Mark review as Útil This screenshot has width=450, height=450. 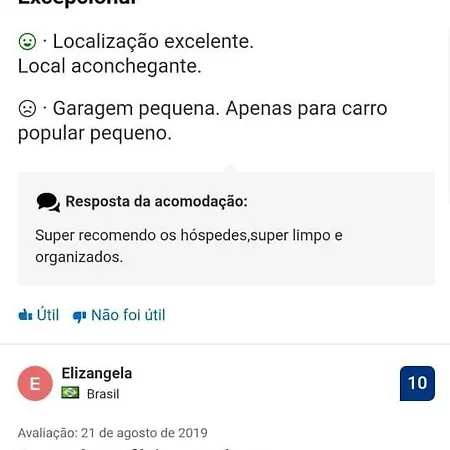point(39,315)
